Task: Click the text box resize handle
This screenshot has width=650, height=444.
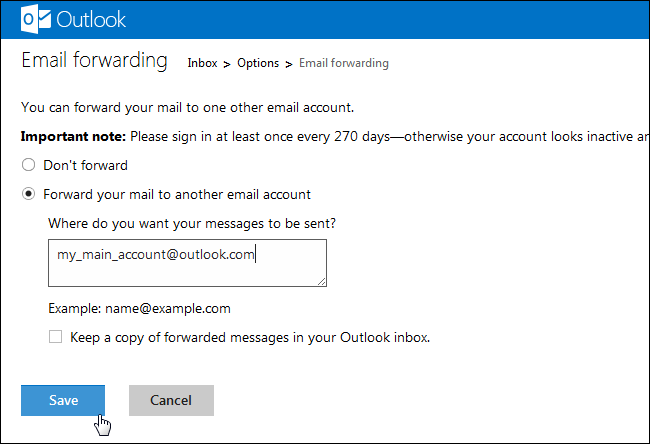Action: pos(321,281)
